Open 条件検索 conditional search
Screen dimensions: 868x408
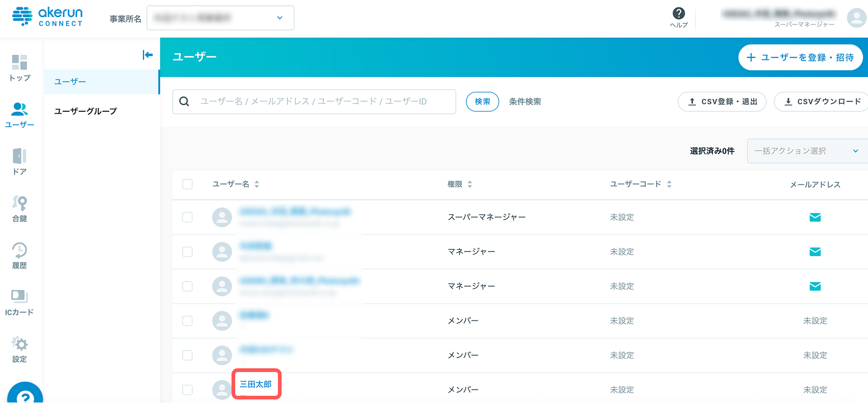pyautogui.click(x=525, y=101)
